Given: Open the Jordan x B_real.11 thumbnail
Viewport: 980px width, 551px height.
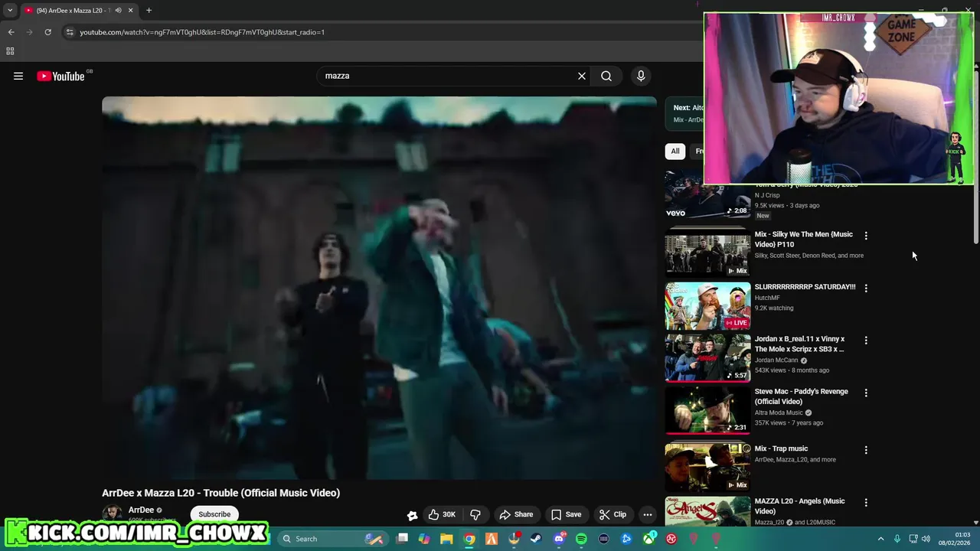Looking at the screenshot, I should [x=707, y=358].
